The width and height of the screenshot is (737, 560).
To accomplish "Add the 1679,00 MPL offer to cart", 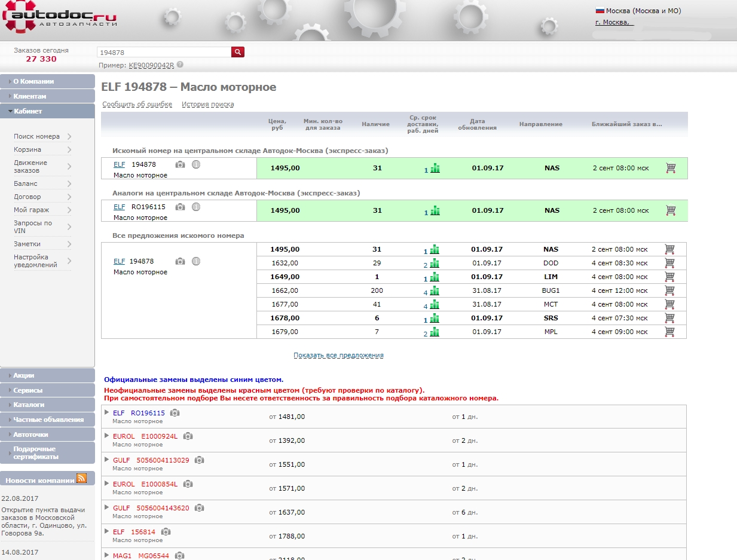I will (670, 332).
